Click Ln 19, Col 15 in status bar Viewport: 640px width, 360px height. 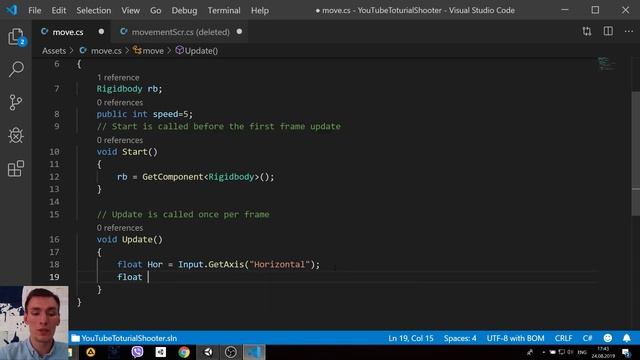point(411,338)
